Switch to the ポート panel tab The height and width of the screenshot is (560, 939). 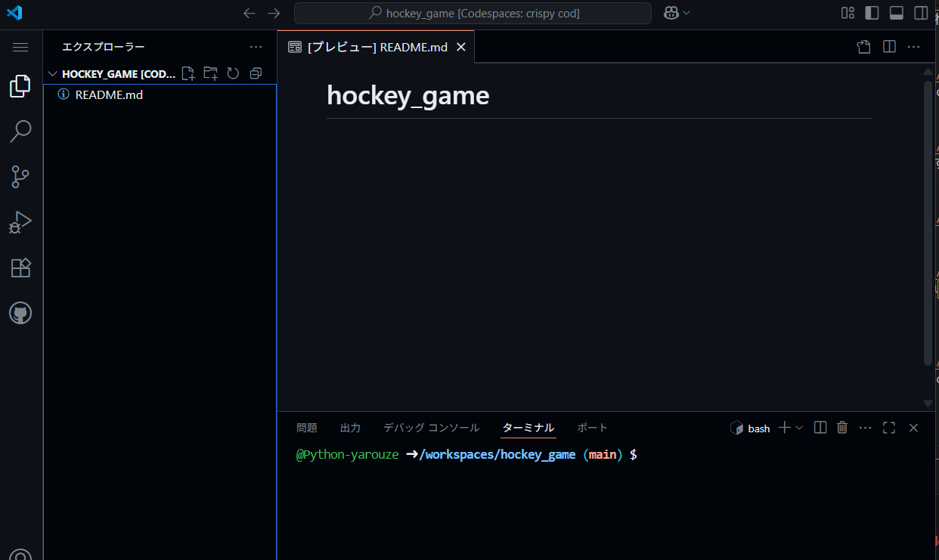(592, 428)
